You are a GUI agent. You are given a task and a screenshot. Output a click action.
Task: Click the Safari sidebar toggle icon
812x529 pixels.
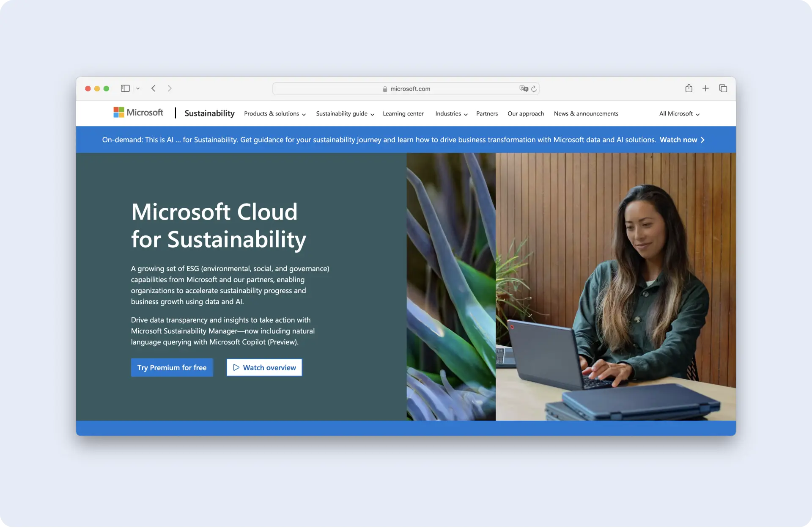click(x=125, y=88)
